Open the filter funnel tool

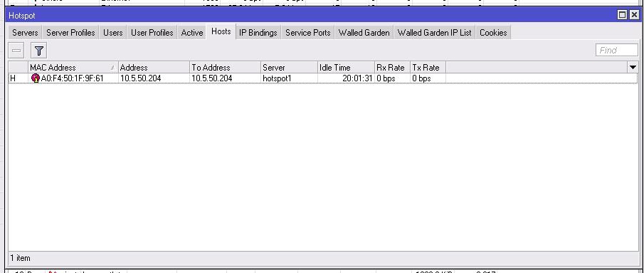point(39,51)
